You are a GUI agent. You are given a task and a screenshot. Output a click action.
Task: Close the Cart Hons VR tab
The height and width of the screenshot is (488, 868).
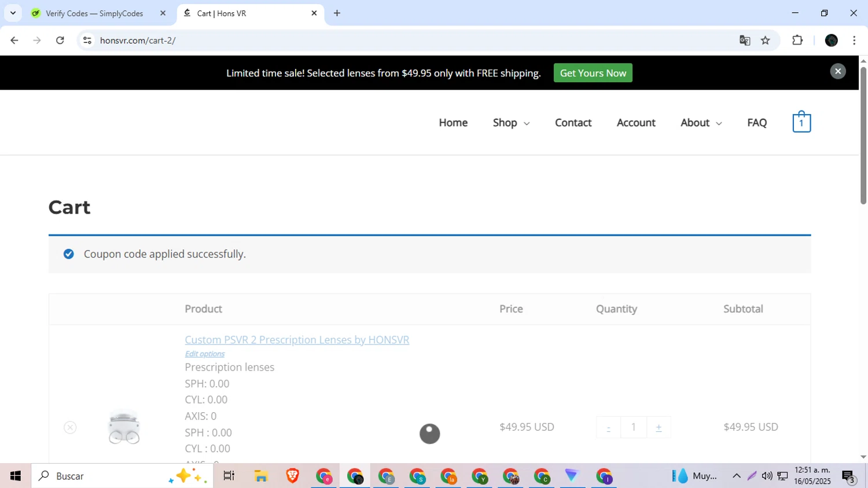314,13
